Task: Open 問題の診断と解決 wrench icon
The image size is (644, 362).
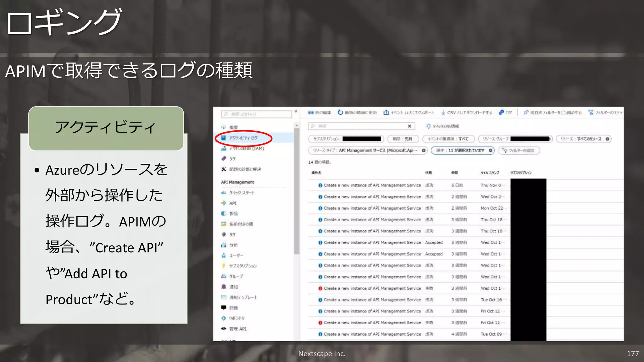Action: click(224, 169)
